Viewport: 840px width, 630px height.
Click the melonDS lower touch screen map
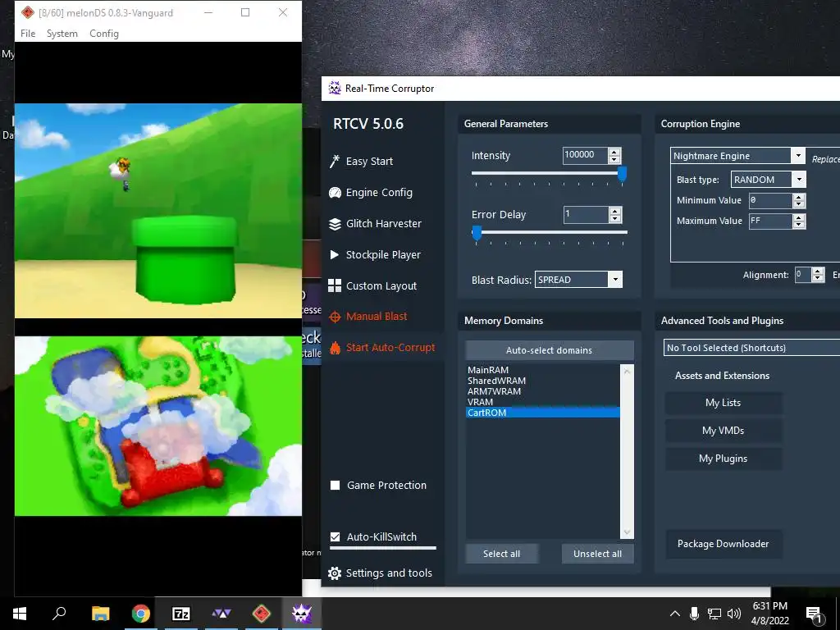click(x=158, y=427)
